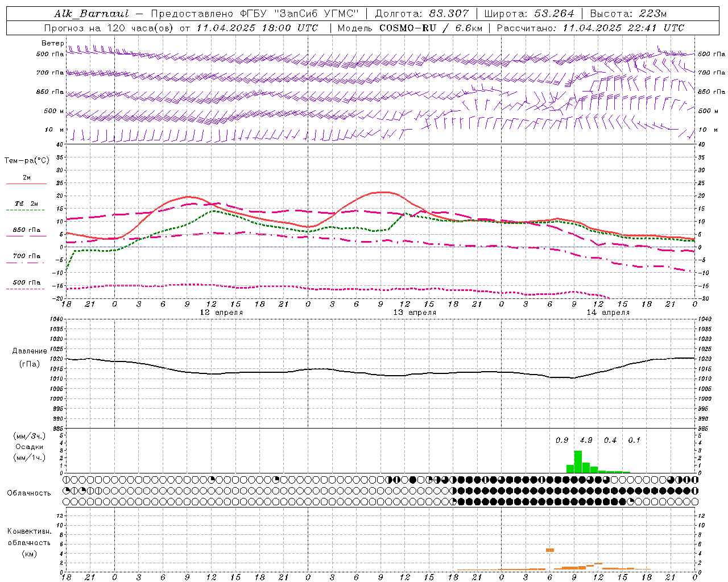Click the line sample under 700 гПа legend

point(26,263)
